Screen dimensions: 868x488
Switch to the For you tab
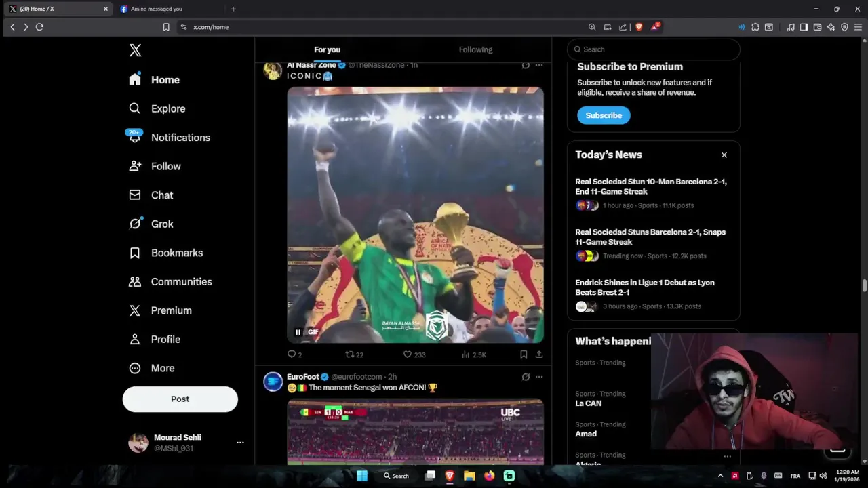coord(327,49)
